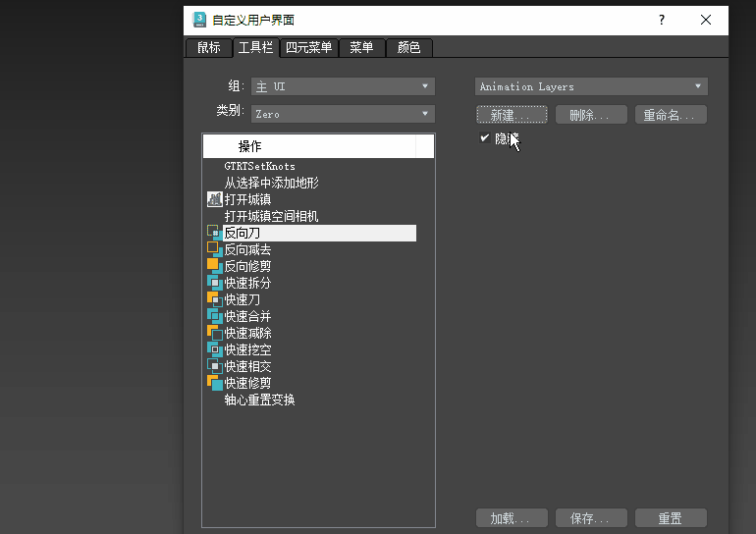Open the 类别 dropdown showing Zero
Screen dimensions: 756x534
[343, 114]
